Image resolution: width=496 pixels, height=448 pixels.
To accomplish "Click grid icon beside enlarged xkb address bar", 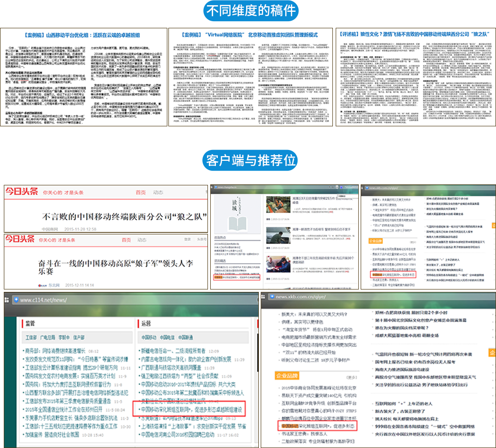I will pos(263,297).
